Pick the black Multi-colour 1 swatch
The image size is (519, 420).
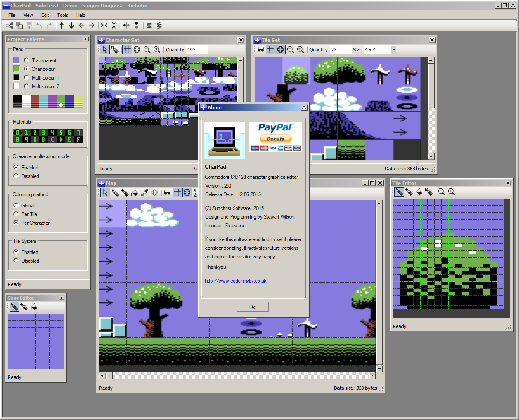17,77
